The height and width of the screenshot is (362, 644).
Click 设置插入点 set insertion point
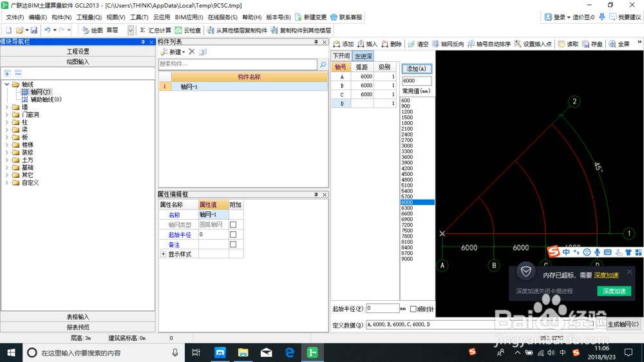click(x=533, y=44)
